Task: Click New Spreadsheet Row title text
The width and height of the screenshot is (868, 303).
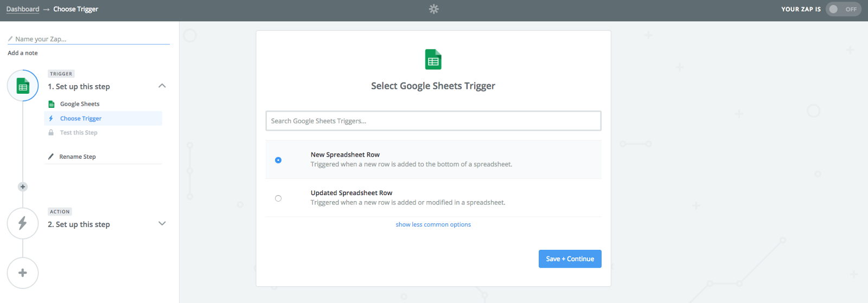Action: [x=345, y=154]
